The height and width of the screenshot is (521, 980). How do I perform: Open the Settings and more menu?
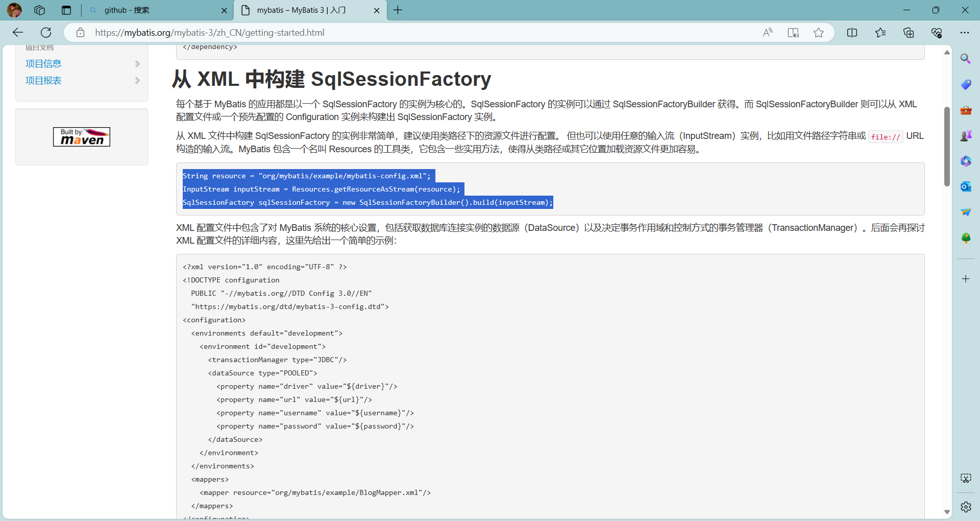pos(964,33)
